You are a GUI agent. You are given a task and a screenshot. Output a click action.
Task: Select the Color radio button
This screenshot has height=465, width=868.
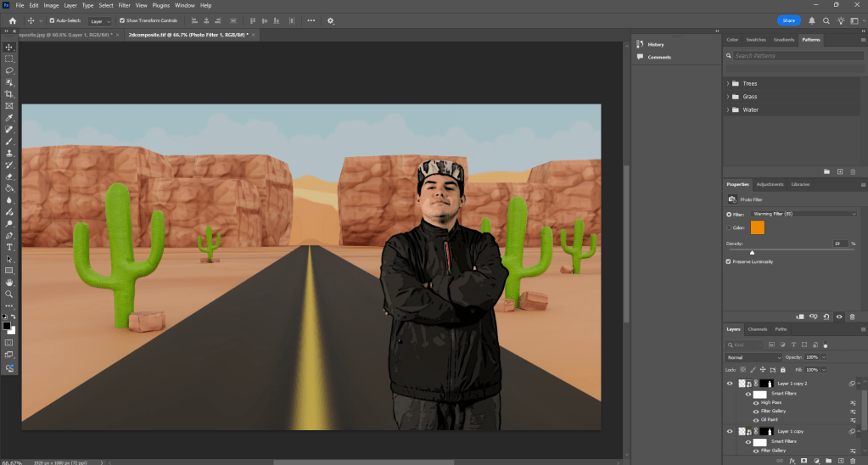coord(729,227)
